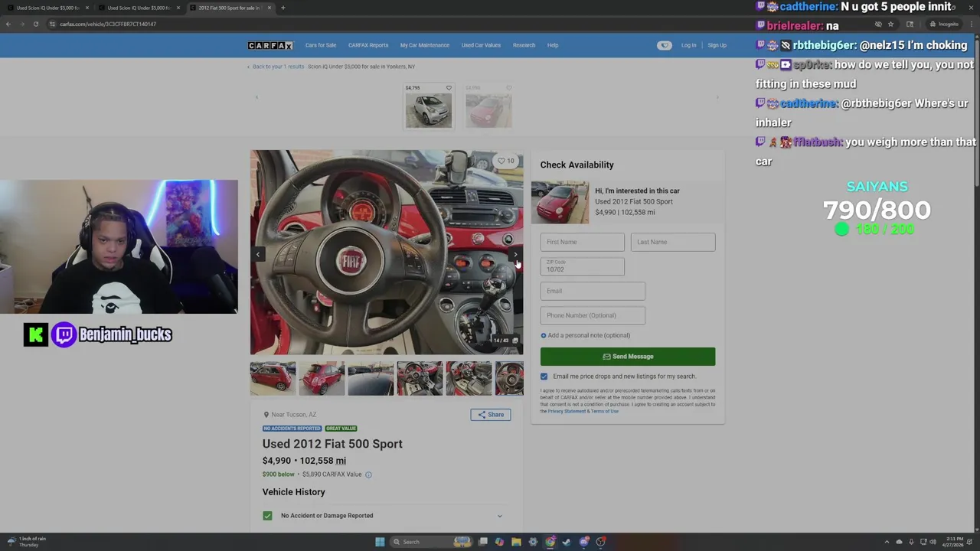Click Incognito indicator in browser toolbar

click(943, 24)
